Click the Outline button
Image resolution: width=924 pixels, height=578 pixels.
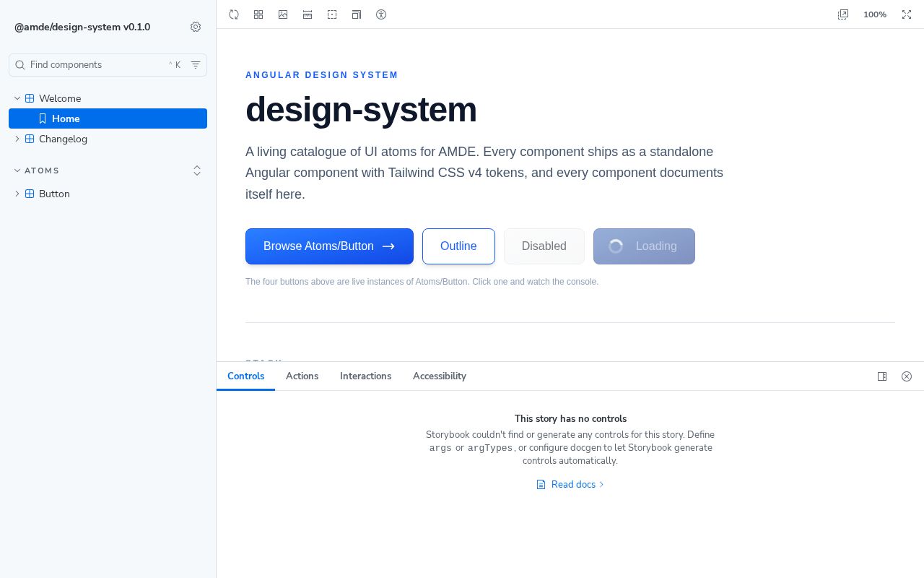(458, 246)
